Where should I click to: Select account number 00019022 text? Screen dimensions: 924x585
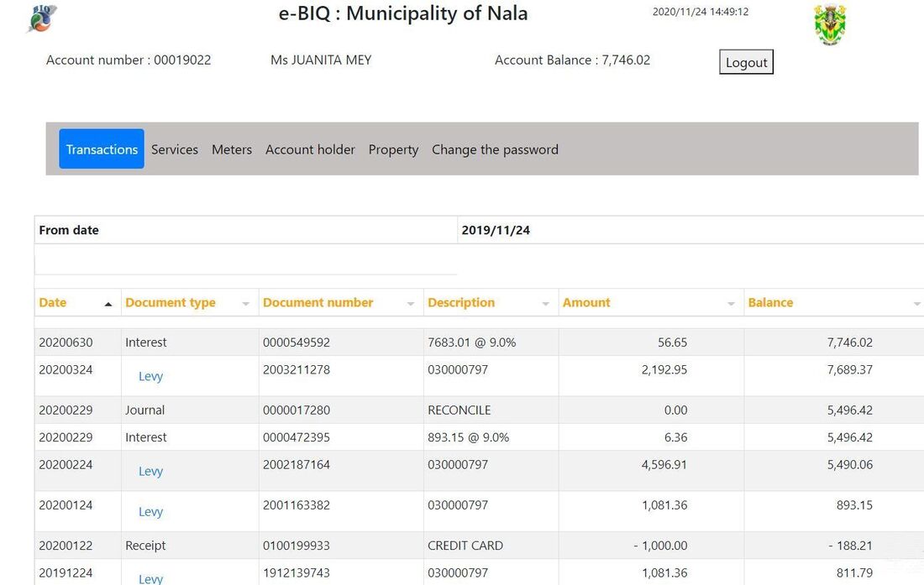click(129, 60)
